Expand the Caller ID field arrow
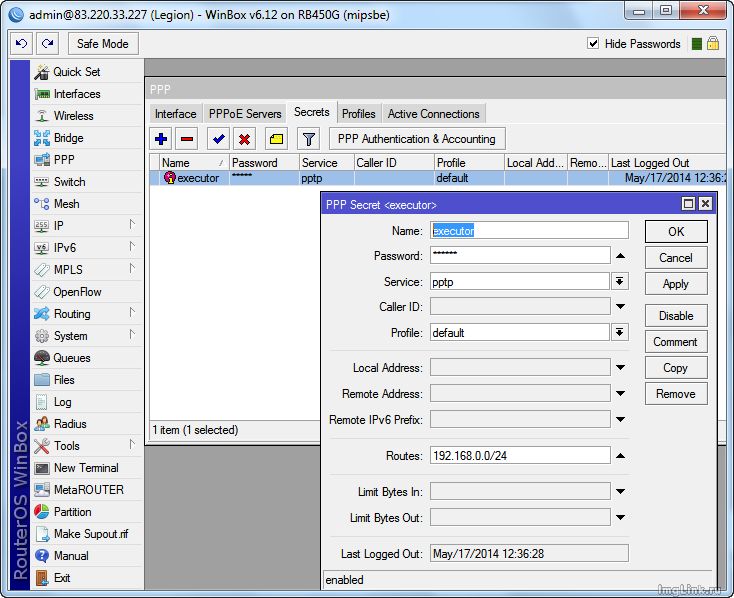The height and width of the screenshot is (598, 734). (x=620, y=306)
